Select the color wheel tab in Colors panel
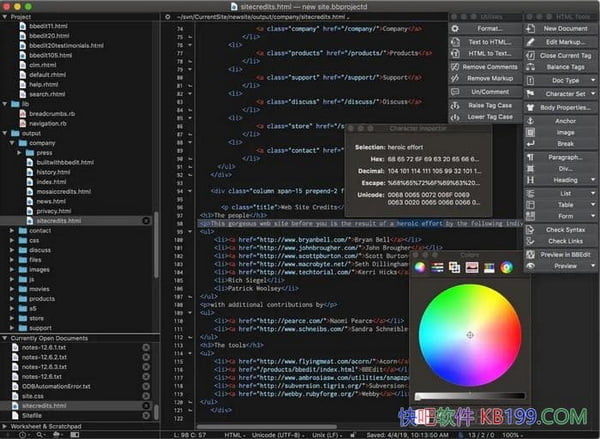The image size is (600, 439). pyautogui.click(x=420, y=267)
